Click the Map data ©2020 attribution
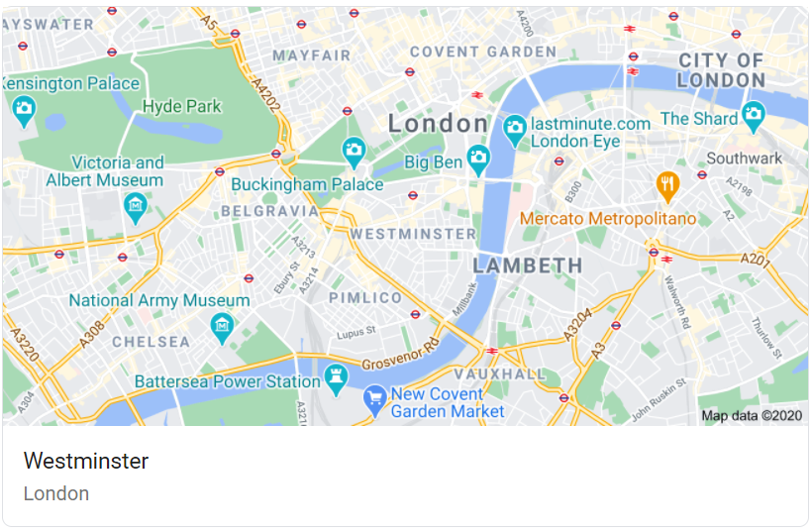 [752, 415]
